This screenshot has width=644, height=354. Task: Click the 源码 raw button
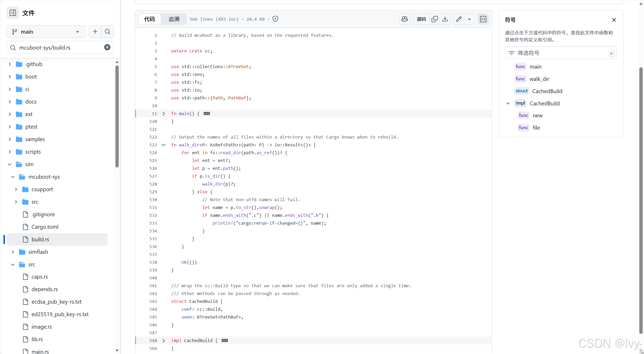pos(421,19)
